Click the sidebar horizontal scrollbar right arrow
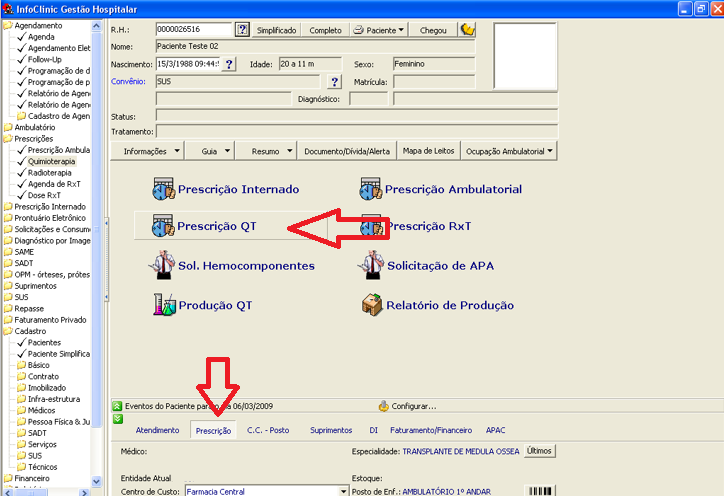The width and height of the screenshot is (724, 496). click(84, 493)
